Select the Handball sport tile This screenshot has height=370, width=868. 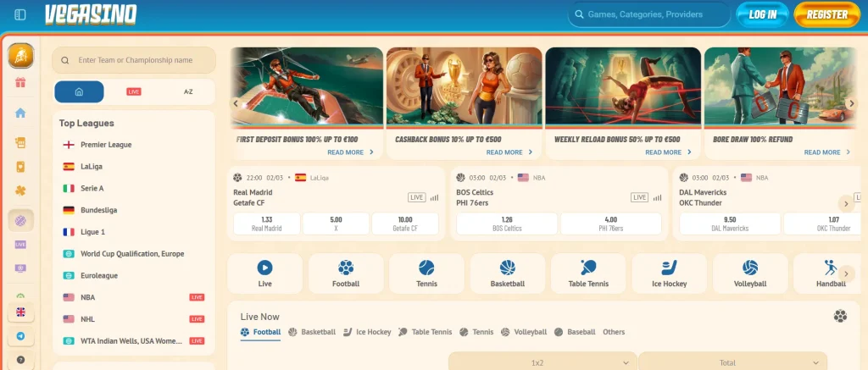(826, 273)
